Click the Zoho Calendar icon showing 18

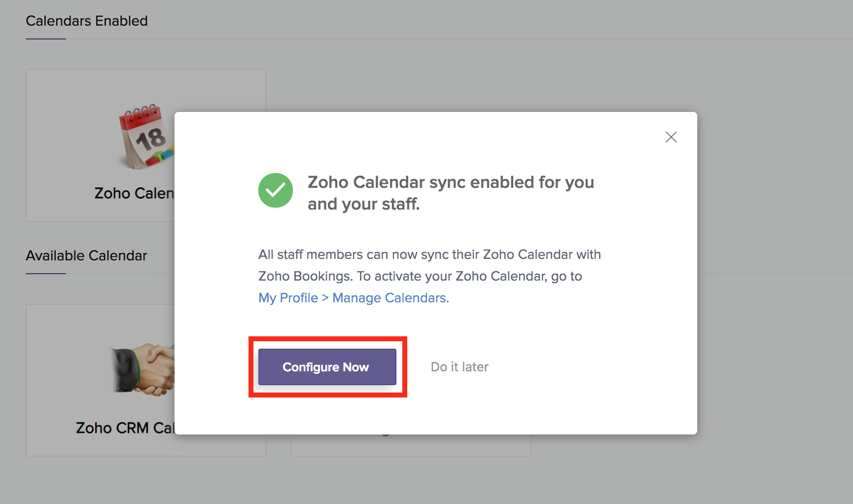[x=146, y=137]
